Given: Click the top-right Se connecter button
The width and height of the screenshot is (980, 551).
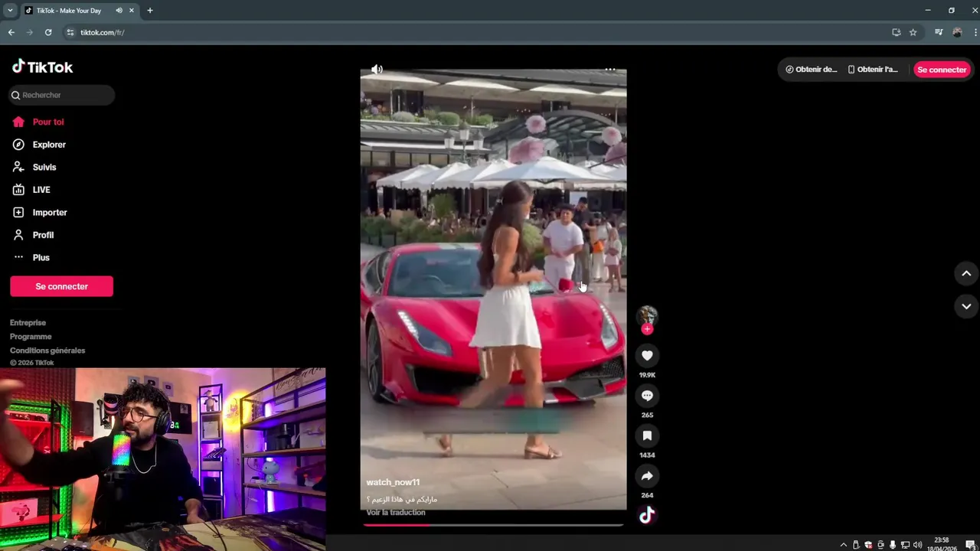Looking at the screenshot, I should (942, 70).
